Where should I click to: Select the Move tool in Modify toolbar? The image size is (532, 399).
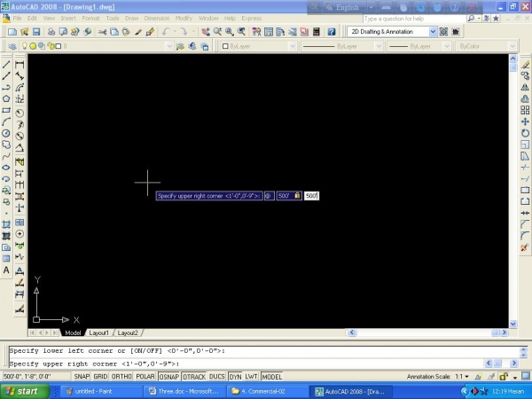coord(525,121)
